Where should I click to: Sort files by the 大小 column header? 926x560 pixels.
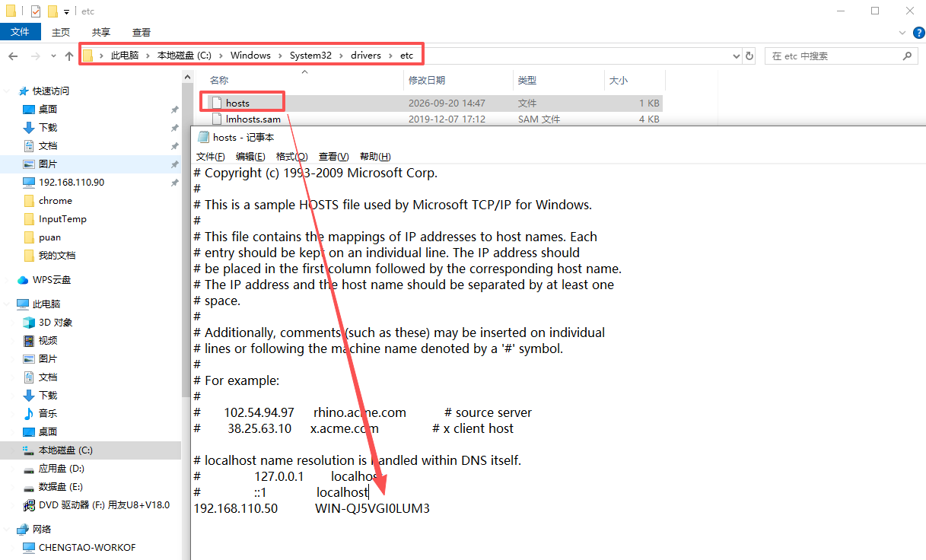[x=635, y=80]
